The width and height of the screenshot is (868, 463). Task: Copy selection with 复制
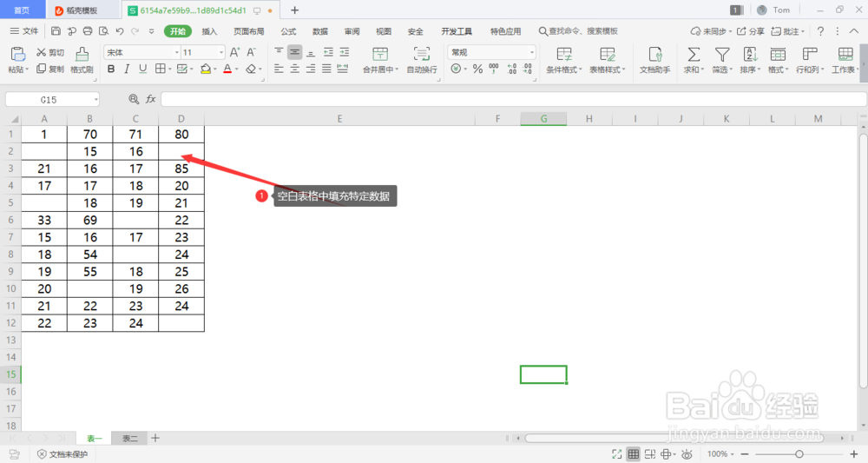pyautogui.click(x=49, y=69)
